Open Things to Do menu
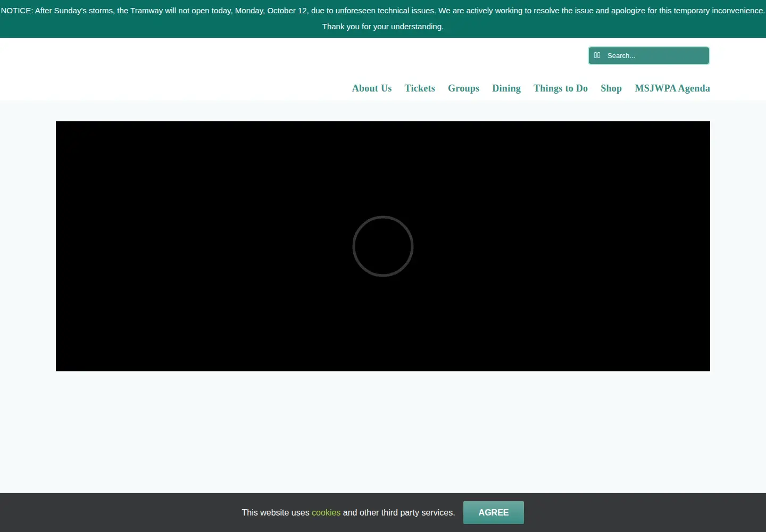 [x=561, y=88]
